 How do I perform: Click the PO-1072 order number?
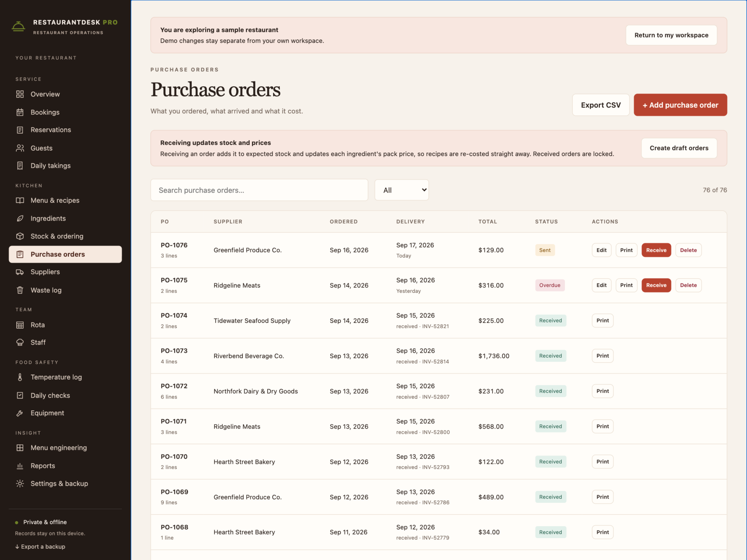[x=174, y=386]
